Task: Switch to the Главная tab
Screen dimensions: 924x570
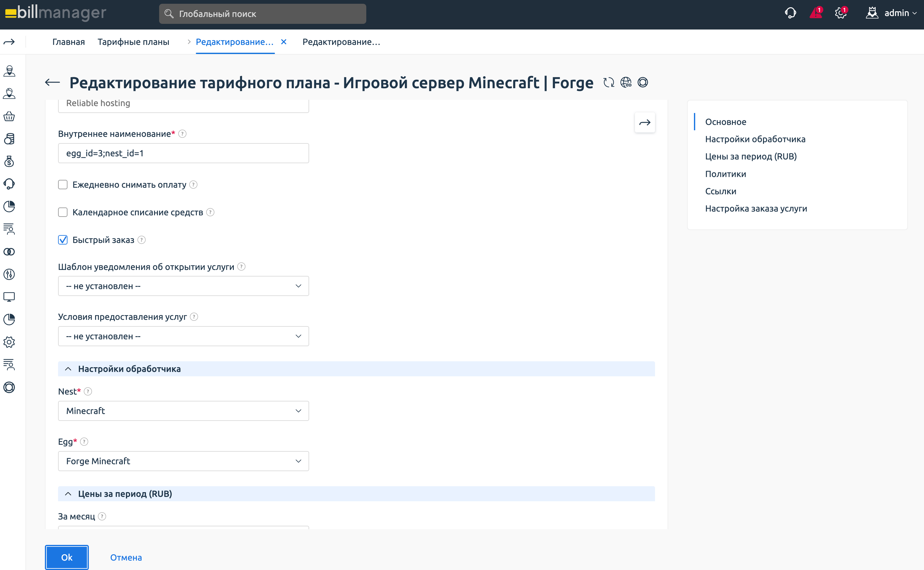Action: pos(69,42)
